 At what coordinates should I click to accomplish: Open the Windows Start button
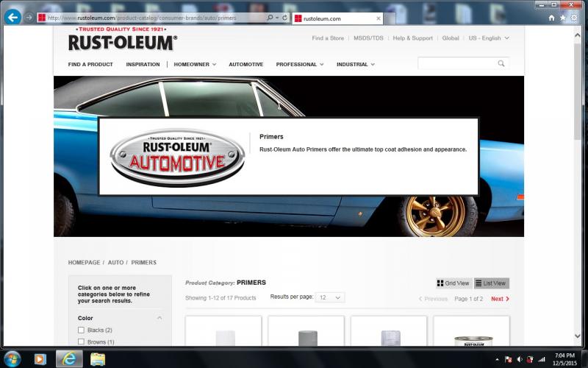pos(12,359)
